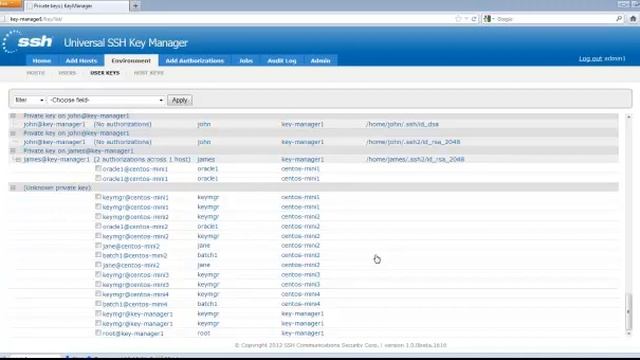Open the filter type dropdown
640x360 pixels.
coord(29,100)
